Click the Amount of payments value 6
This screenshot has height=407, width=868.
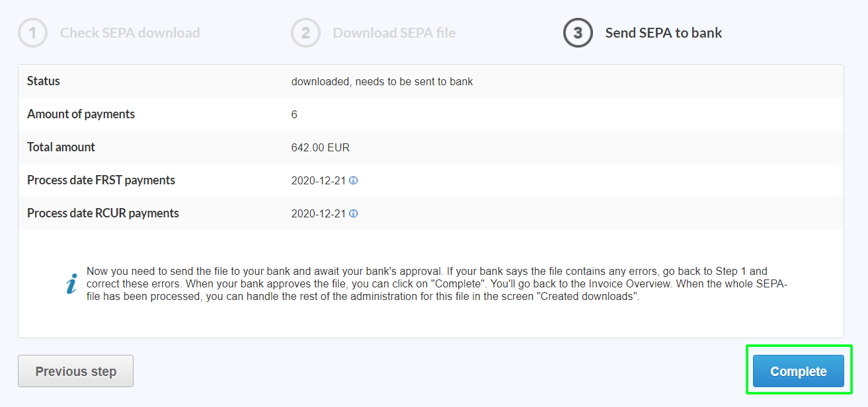pyautogui.click(x=294, y=114)
